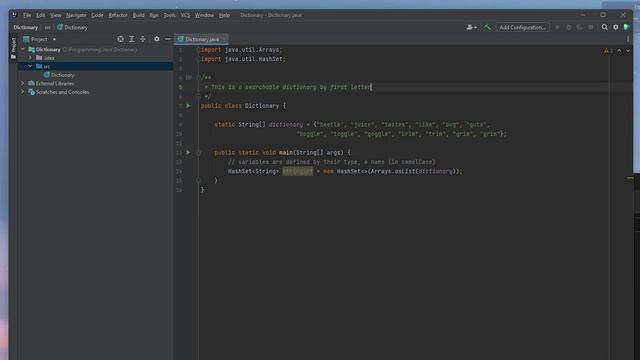Click Expand All icon in Project panel
Image resolution: width=640 pixels, height=360 pixels.
(131, 39)
